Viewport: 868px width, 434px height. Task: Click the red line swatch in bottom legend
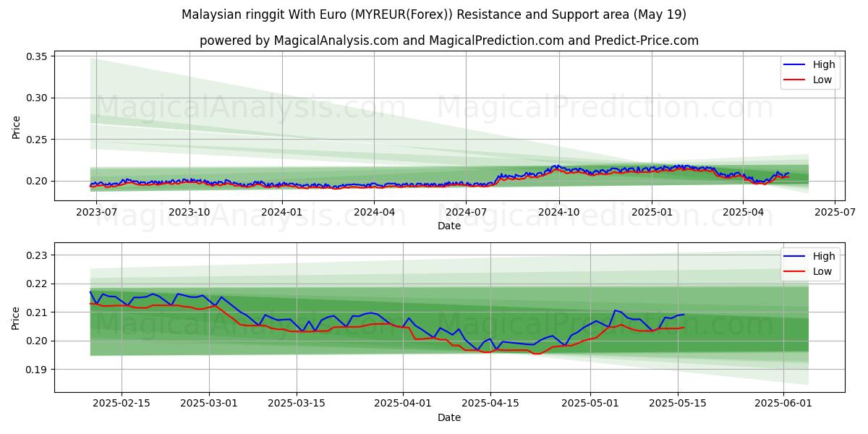pos(795,272)
